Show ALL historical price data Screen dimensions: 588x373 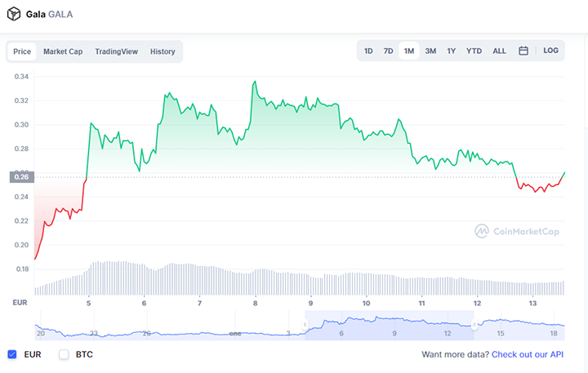[499, 51]
